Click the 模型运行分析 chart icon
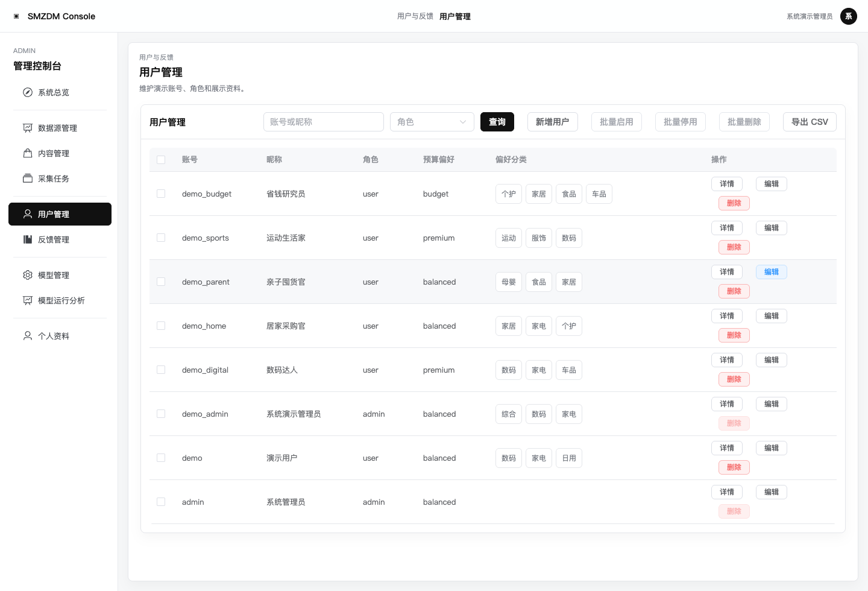The image size is (868, 591). point(28,300)
